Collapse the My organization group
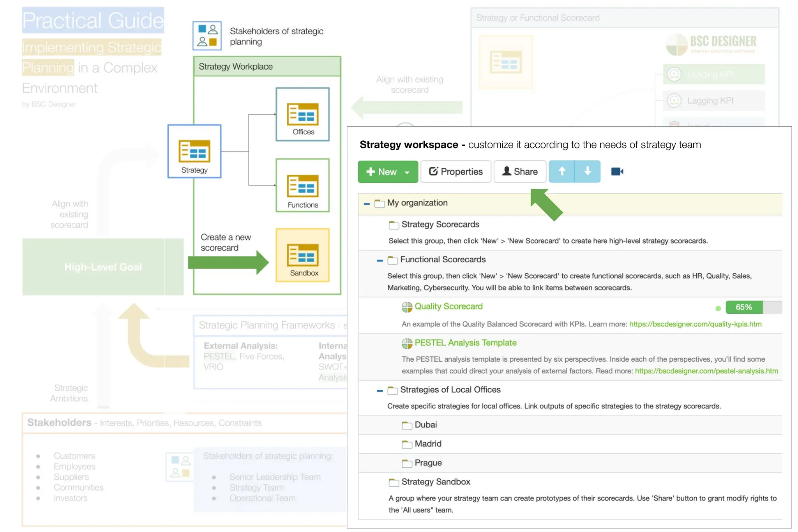The width and height of the screenshot is (798, 532). click(x=366, y=203)
